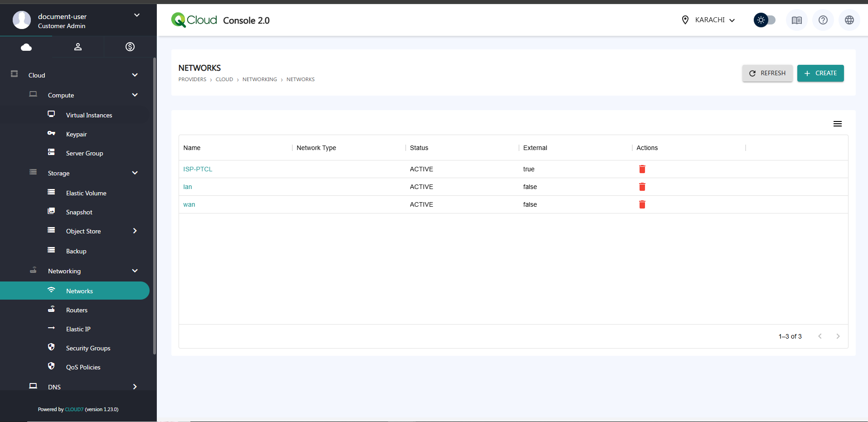Open the documentation book icon

click(x=796, y=20)
